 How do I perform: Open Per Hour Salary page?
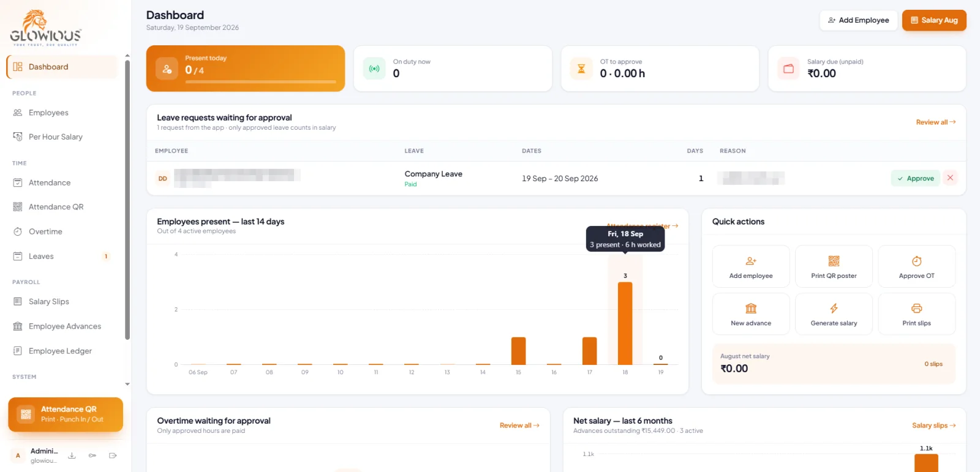62,137
